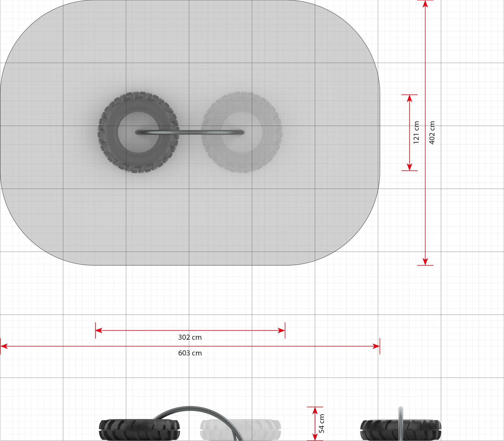Click the 302 cm dimension label

tap(190, 337)
